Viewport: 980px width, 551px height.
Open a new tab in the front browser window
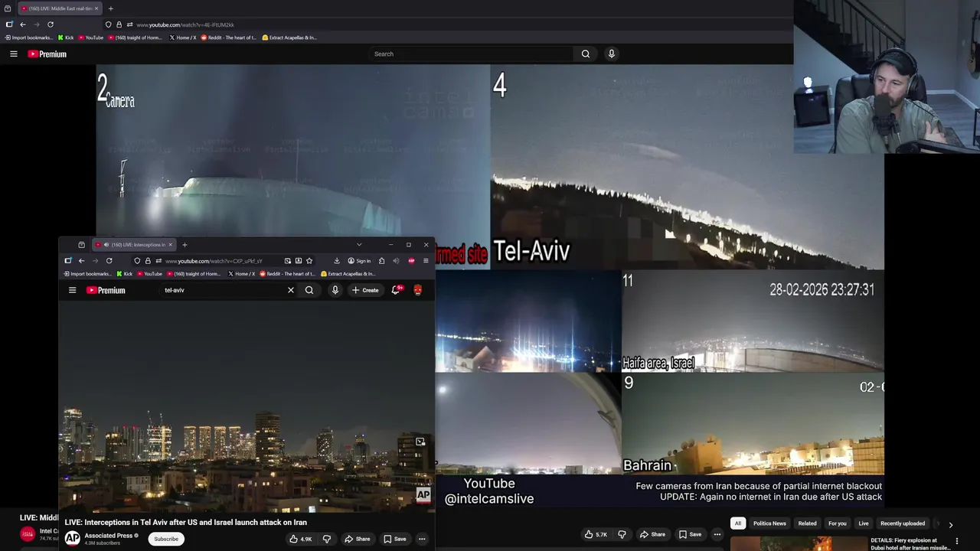[x=185, y=245]
